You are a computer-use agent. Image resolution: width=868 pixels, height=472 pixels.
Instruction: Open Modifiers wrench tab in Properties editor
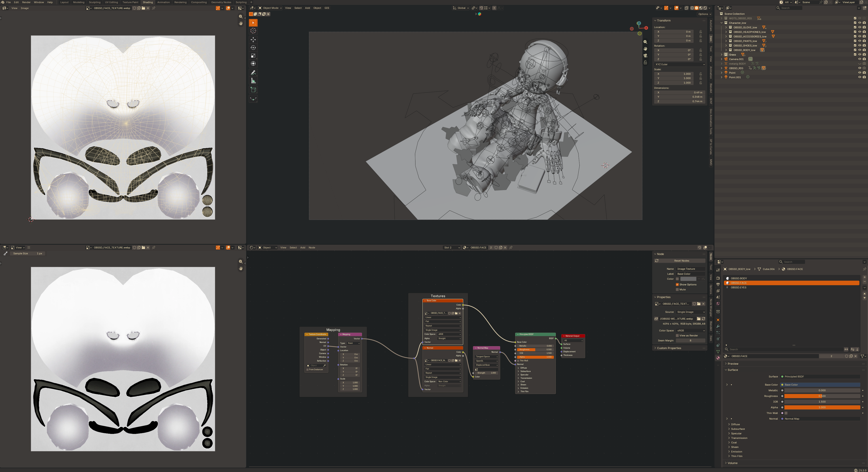click(718, 326)
